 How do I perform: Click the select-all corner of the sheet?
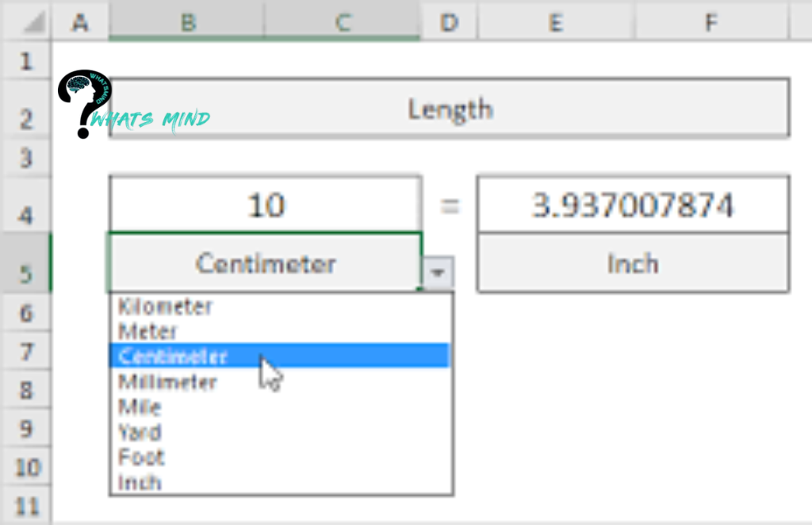[x=25, y=22]
